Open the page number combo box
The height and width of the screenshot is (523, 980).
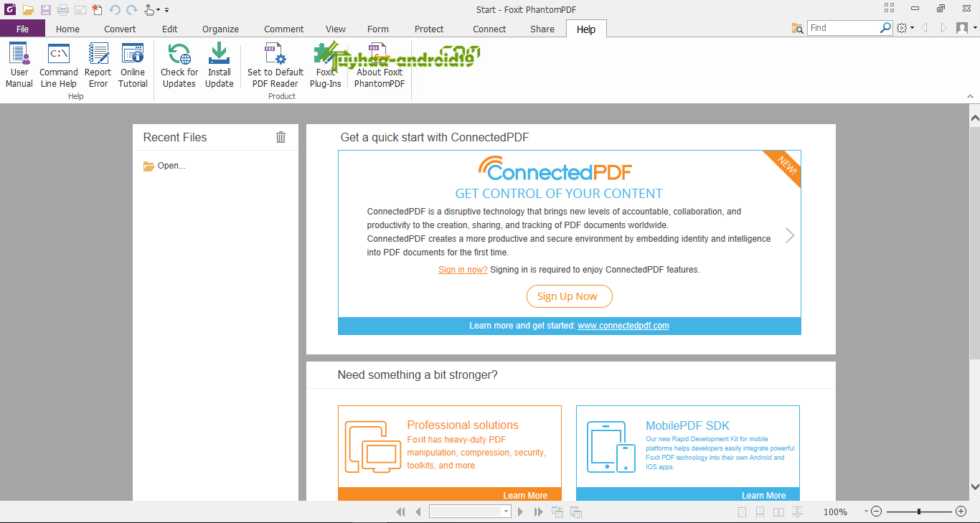470,512
